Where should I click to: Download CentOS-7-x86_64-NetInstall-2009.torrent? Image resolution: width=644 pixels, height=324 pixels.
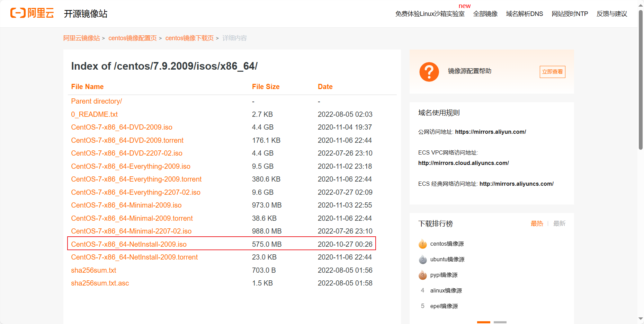(134, 257)
